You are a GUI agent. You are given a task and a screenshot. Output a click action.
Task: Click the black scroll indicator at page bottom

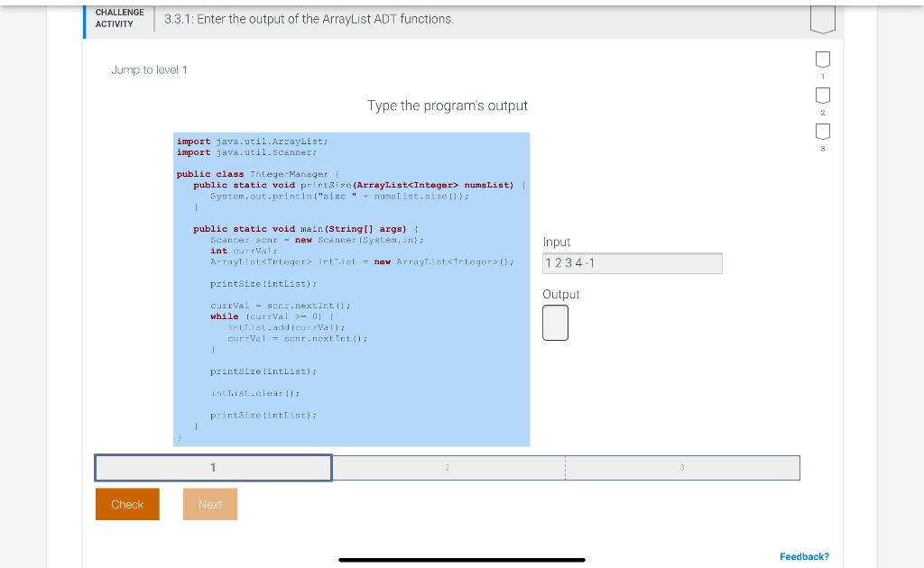point(462,560)
